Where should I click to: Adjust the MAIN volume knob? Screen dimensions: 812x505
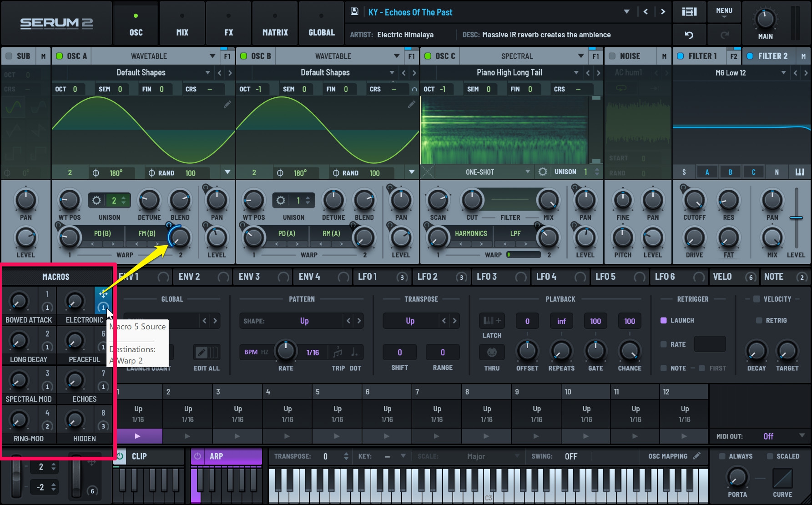(x=765, y=19)
